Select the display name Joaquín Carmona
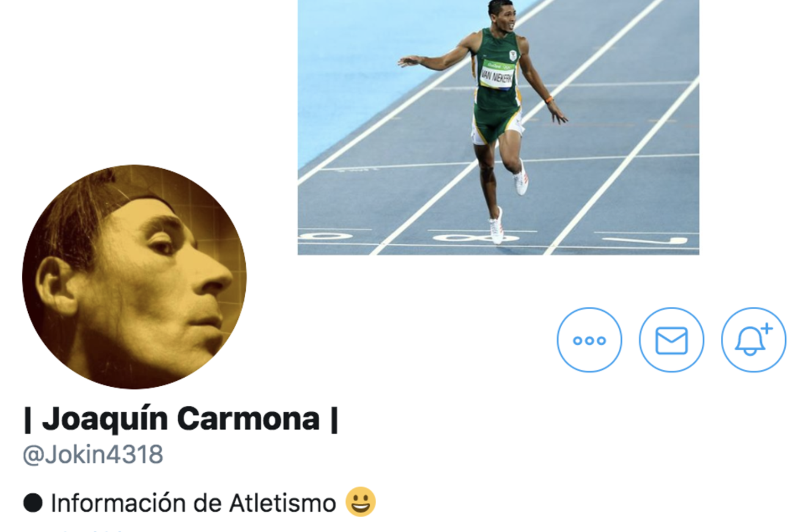This screenshot has height=532, width=798. [181, 419]
